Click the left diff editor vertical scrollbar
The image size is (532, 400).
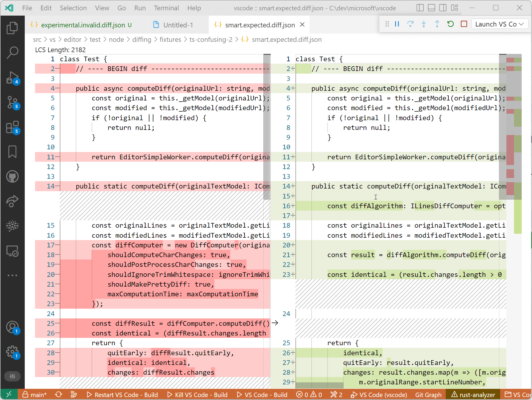(267, 127)
